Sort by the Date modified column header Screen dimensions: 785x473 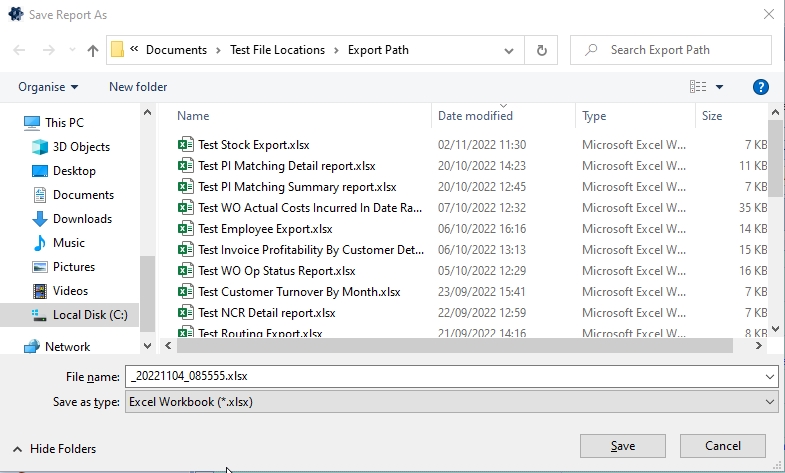(x=475, y=116)
